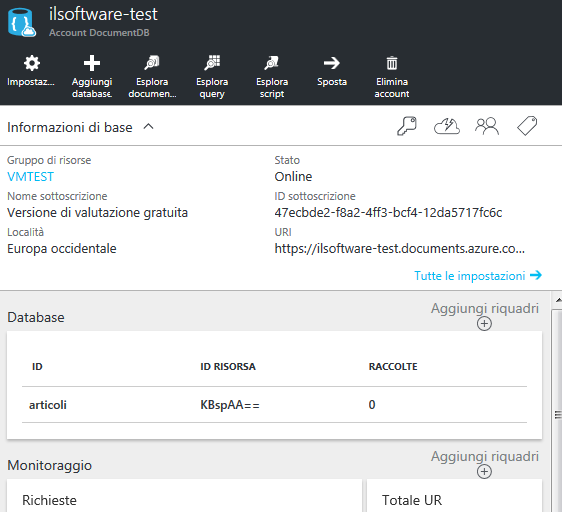The width and height of the screenshot is (562, 512).
Task: Click the Database section heading
Action: click(36, 317)
